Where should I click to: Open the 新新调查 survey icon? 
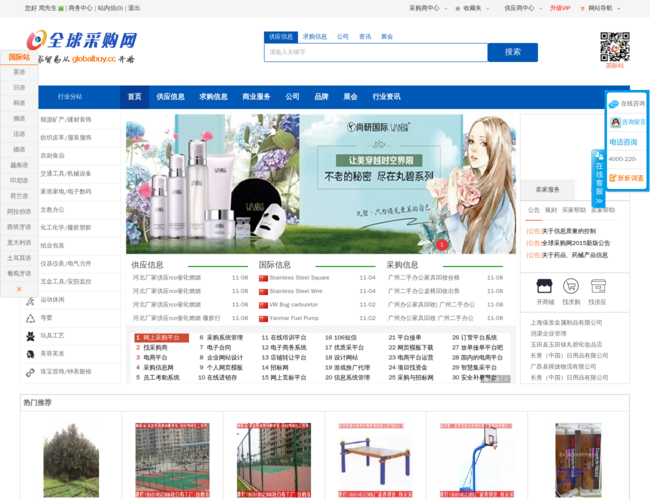(x=612, y=178)
